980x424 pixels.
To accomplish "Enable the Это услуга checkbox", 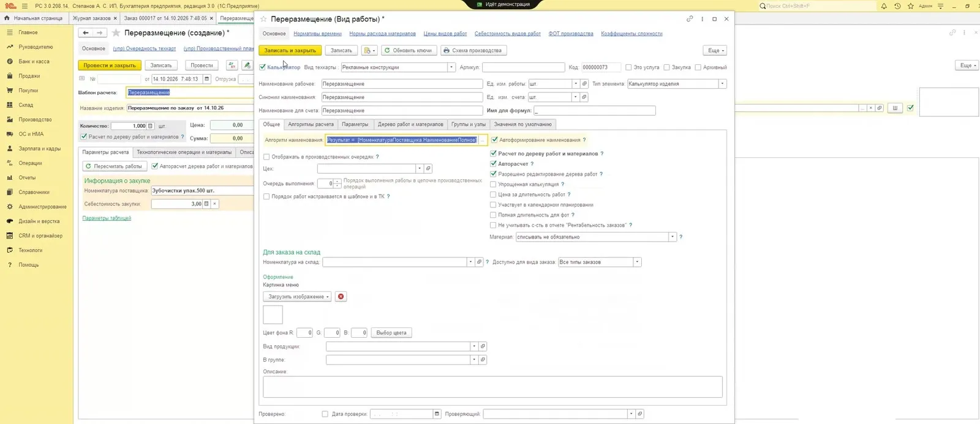I will [x=628, y=67].
